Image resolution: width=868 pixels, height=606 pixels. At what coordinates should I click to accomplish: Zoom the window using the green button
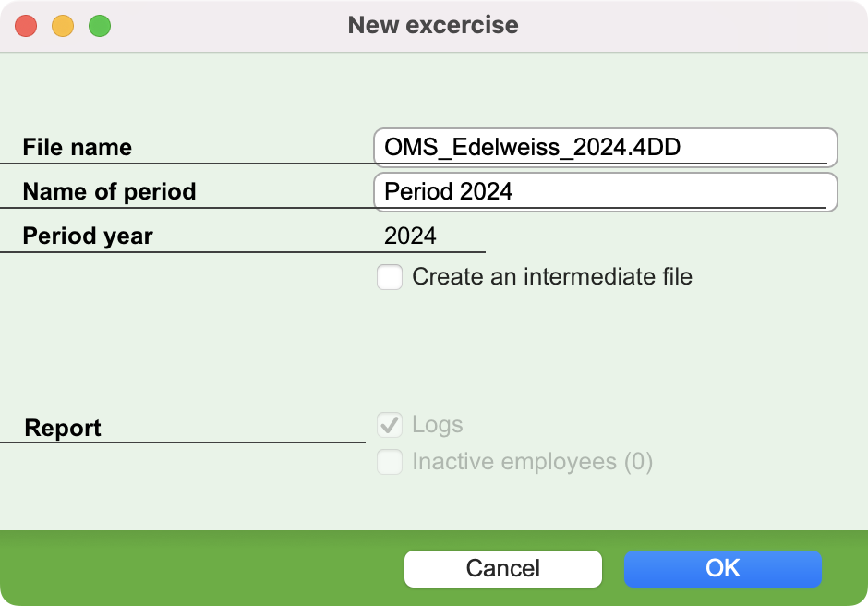100,26
